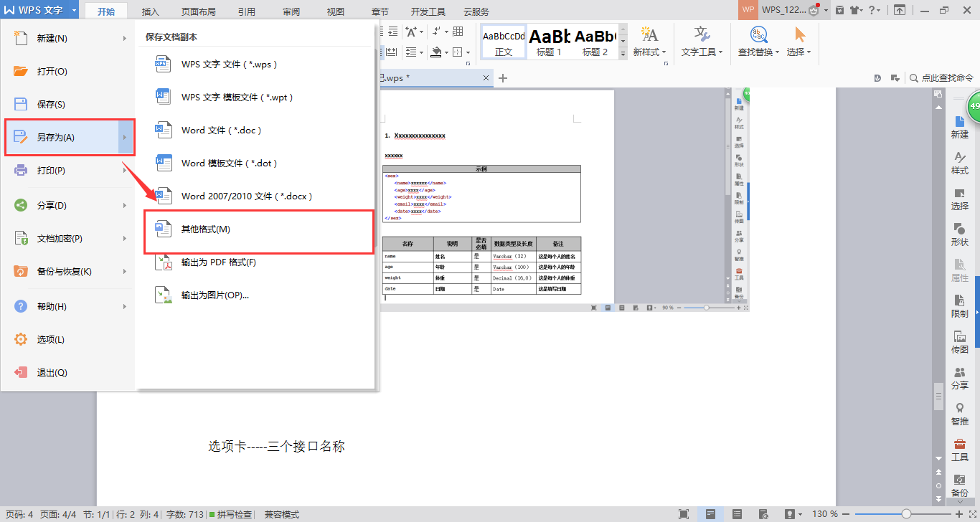Switch to full screen view icon
This screenshot has height=522, width=980.
point(684,514)
